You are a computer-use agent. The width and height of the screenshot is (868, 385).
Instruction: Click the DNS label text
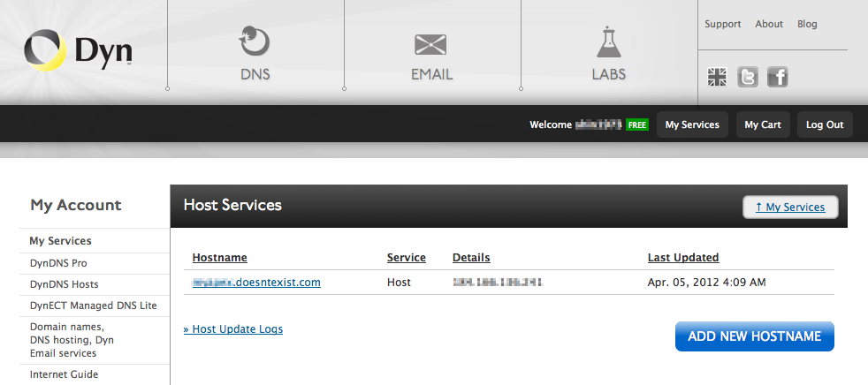(x=255, y=74)
